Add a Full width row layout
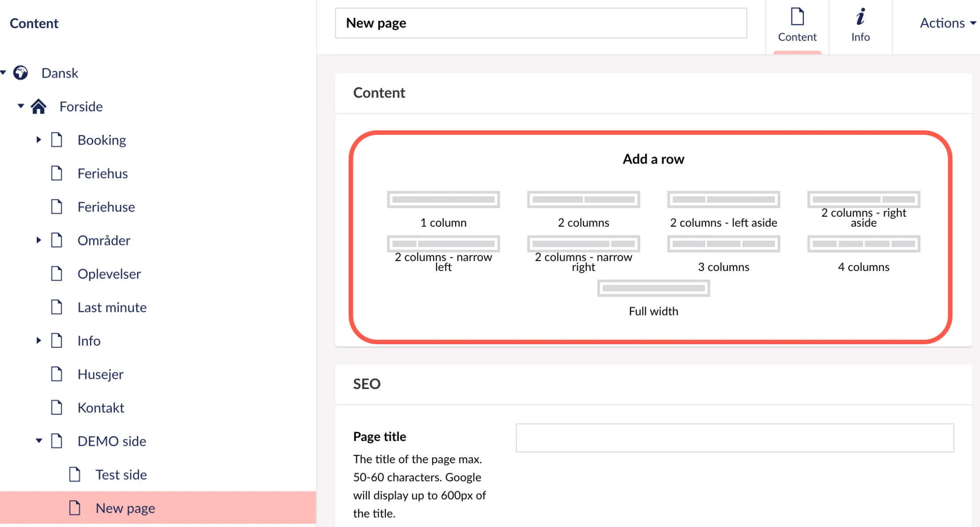Screen dimensions: 980x527 click(x=653, y=288)
